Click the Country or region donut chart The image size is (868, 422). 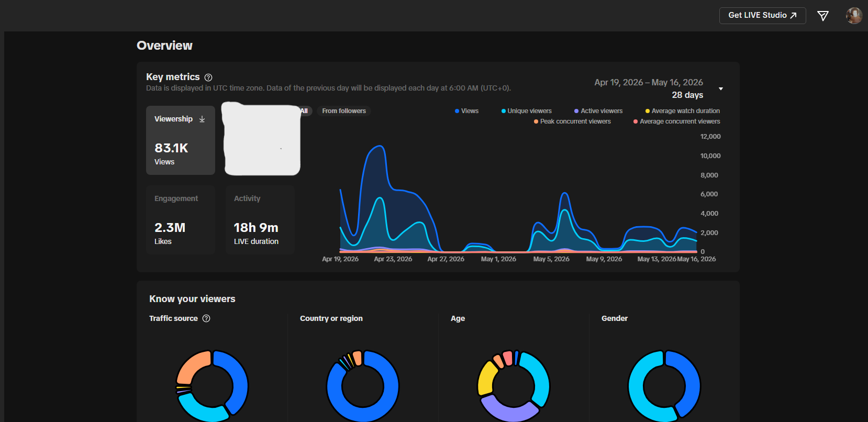pyautogui.click(x=363, y=386)
